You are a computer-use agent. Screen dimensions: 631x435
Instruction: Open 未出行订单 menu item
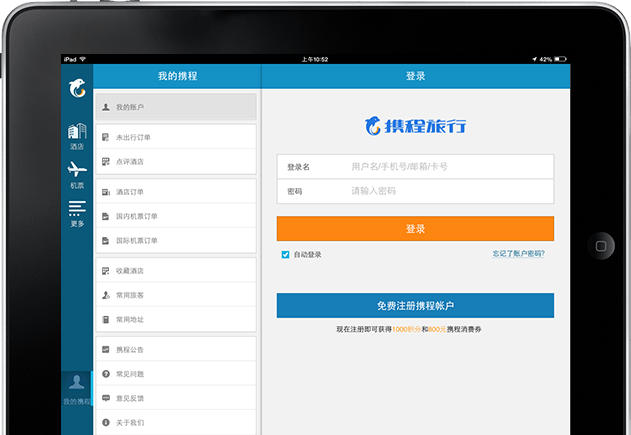tap(176, 137)
